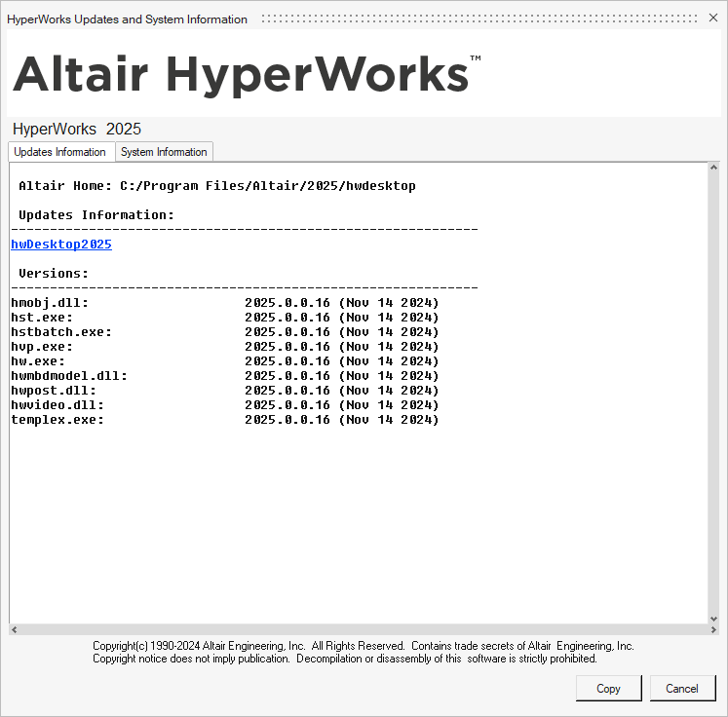Click the horizontal scrollbar left arrow

coord(15,629)
